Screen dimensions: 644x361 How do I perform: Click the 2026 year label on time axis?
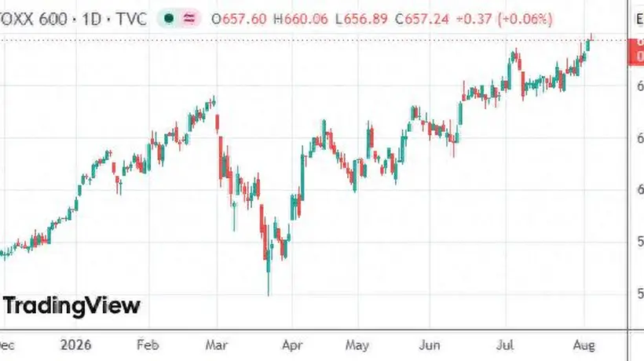coord(75,345)
